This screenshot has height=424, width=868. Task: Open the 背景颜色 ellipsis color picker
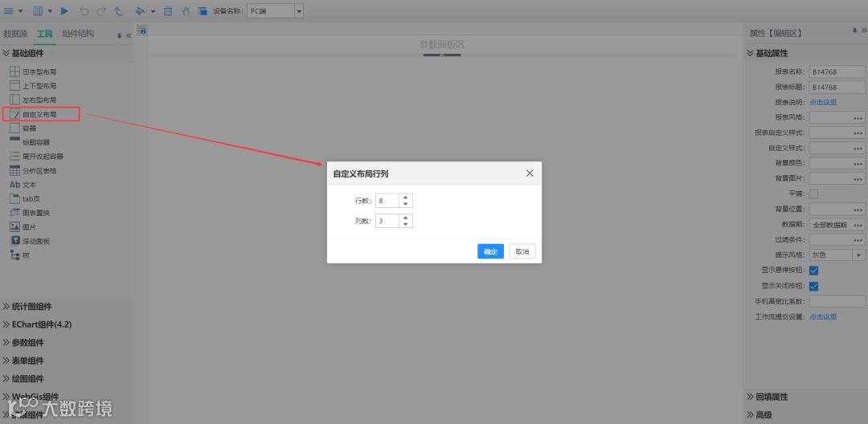[x=858, y=164]
